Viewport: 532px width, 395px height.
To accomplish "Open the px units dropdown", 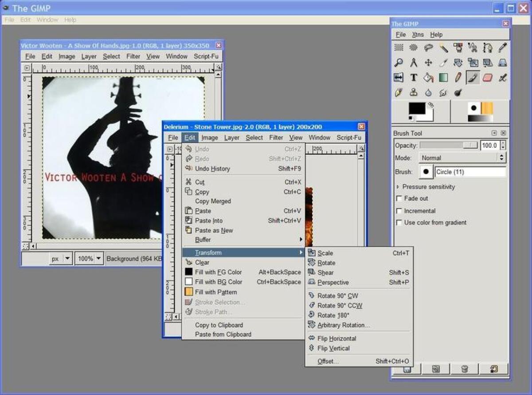I will click(x=60, y=258).
